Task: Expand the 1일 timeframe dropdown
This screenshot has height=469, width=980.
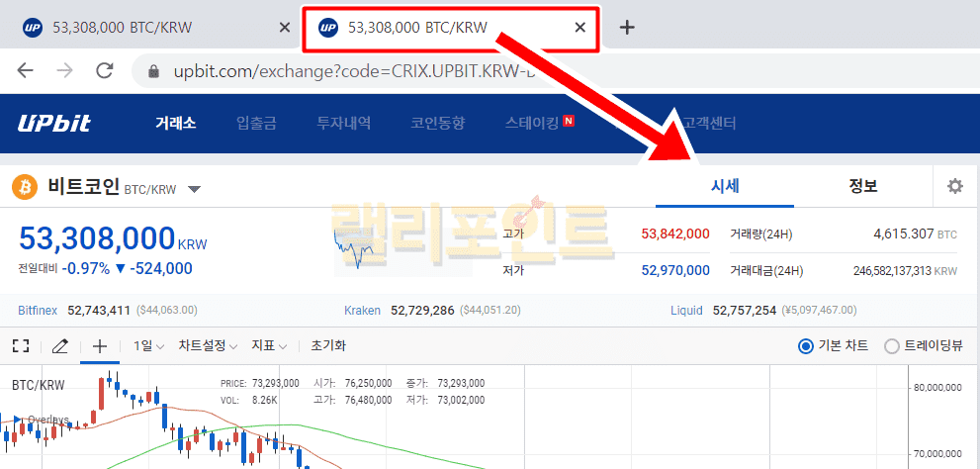Action: point(150,345)
